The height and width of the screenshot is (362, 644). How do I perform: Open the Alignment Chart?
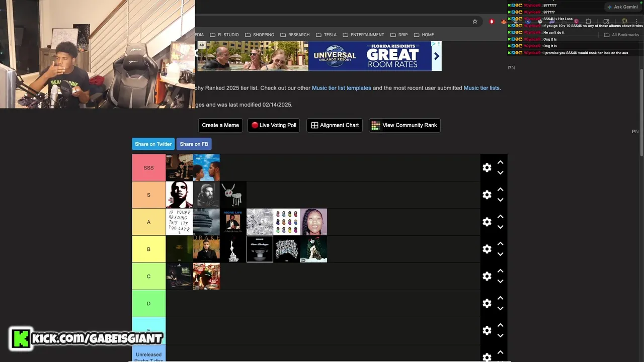coord(335,125)
